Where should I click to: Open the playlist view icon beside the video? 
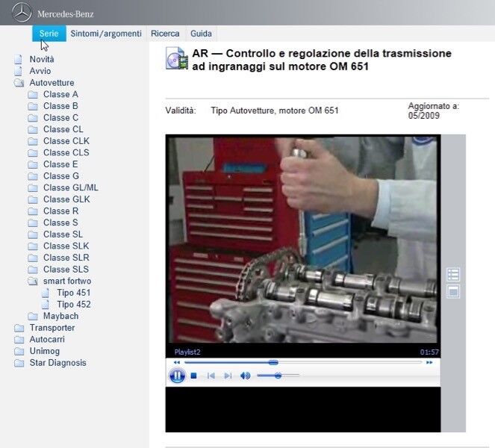(452, 274)
